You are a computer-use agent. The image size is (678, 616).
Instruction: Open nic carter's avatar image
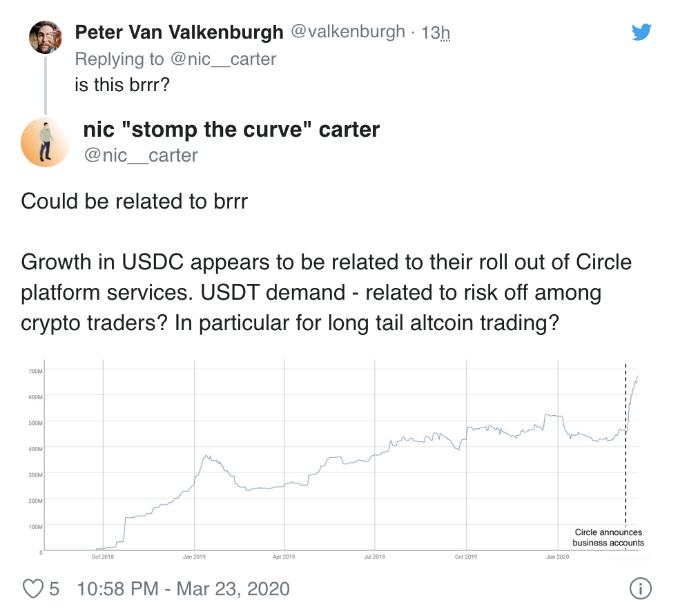(x=46, y=142)
